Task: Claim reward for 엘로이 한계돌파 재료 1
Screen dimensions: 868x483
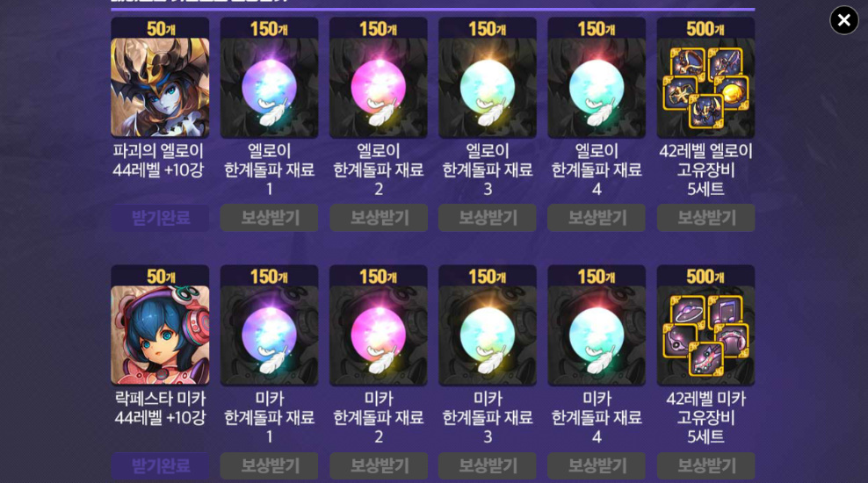Action: [x=269, y=218]
